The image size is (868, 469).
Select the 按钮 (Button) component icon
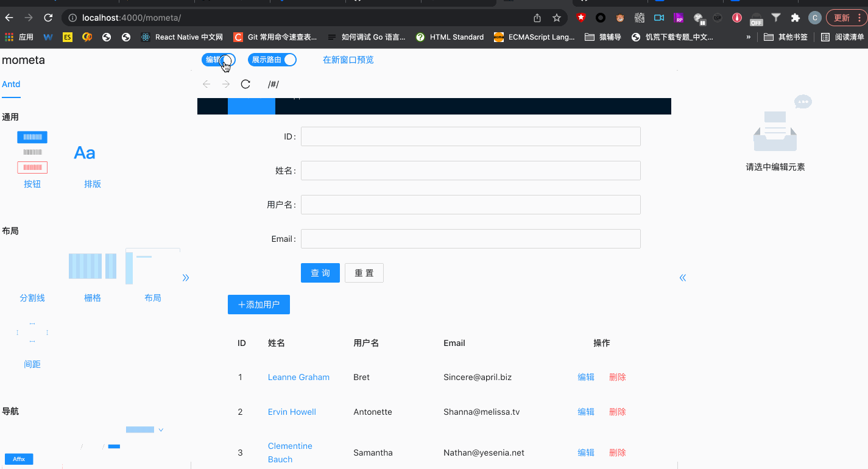tap(32, 151)
